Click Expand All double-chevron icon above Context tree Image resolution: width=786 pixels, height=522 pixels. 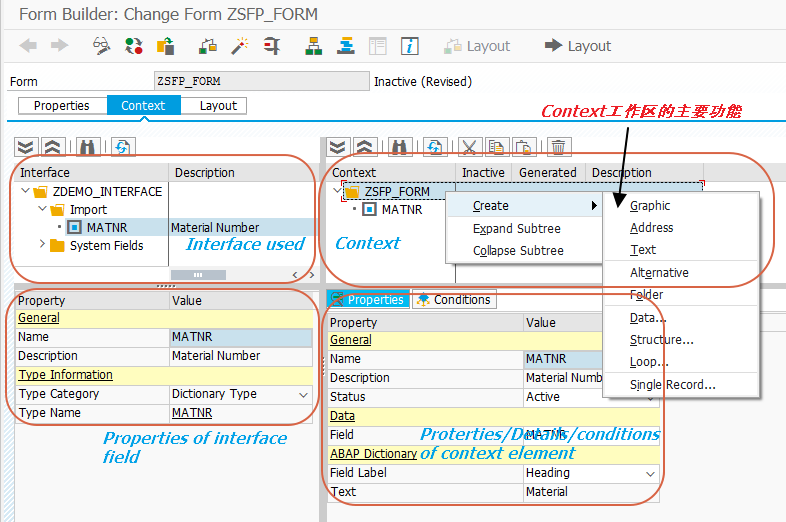(337, 147)
